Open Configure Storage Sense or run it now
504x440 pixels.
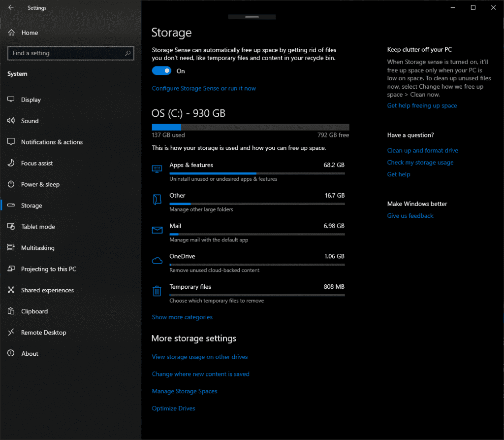tap(204, 89)
